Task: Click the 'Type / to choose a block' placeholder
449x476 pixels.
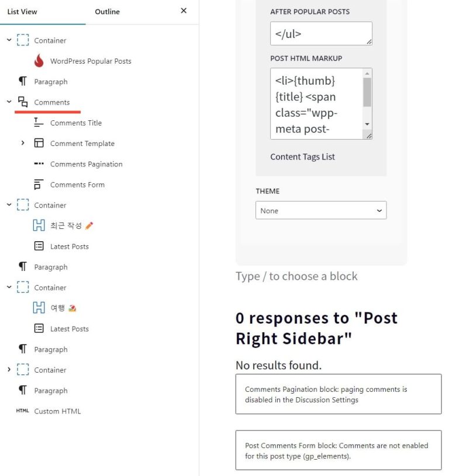Action: click(x=296, y=276)
